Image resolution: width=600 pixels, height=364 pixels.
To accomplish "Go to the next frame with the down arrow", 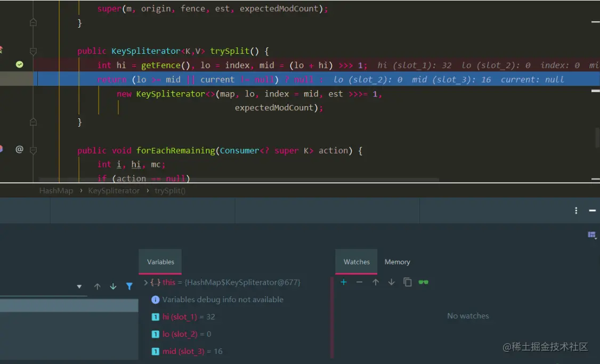I will (113, 286).
